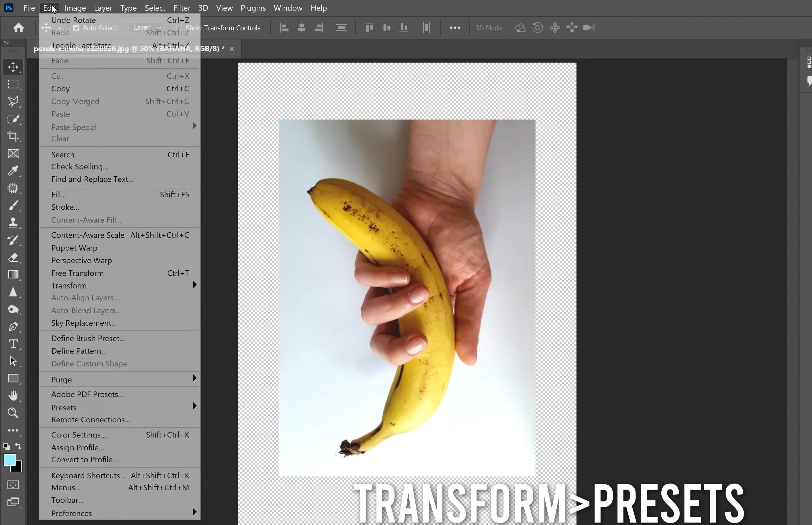Click Define Brush Preset... entry

(x=119, y=338)
